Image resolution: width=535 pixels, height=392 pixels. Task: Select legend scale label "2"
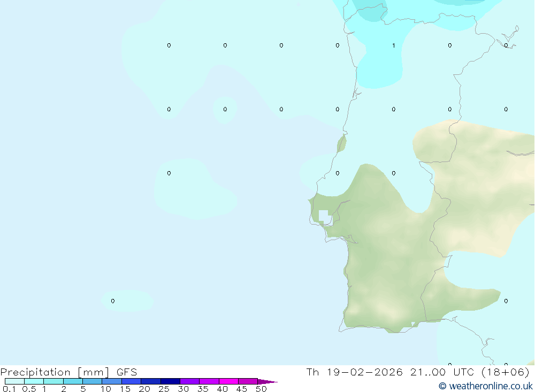coord(64,389)
